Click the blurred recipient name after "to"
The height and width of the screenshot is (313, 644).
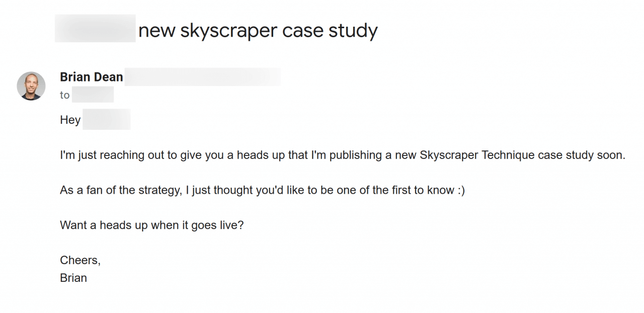[93, 95]
